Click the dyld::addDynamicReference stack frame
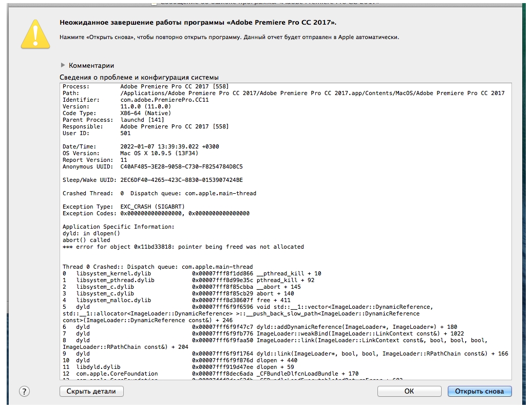 [x=260, y=327]
